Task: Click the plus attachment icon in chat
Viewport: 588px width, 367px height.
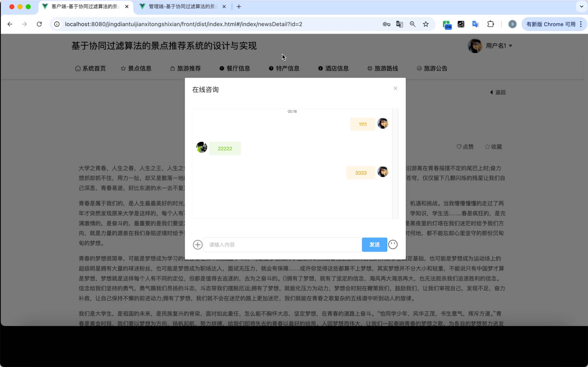Action: pos(198,245)
